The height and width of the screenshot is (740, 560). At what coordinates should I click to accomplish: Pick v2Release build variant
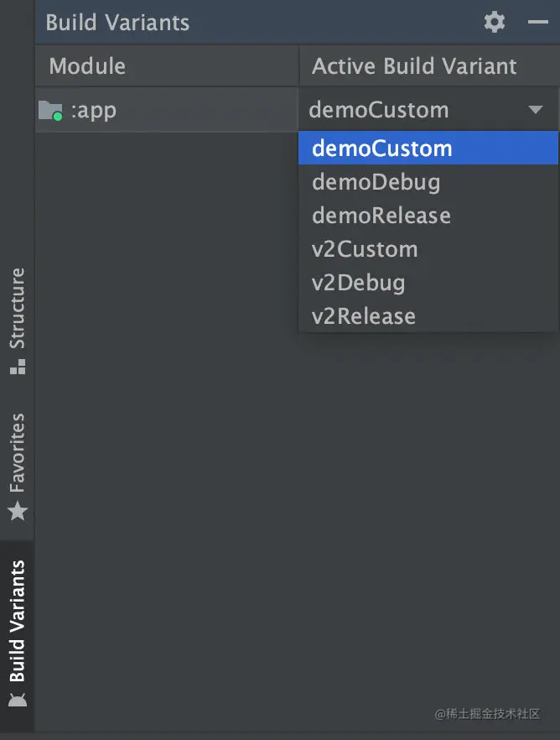pyautogui.click(x=364, y=316)
